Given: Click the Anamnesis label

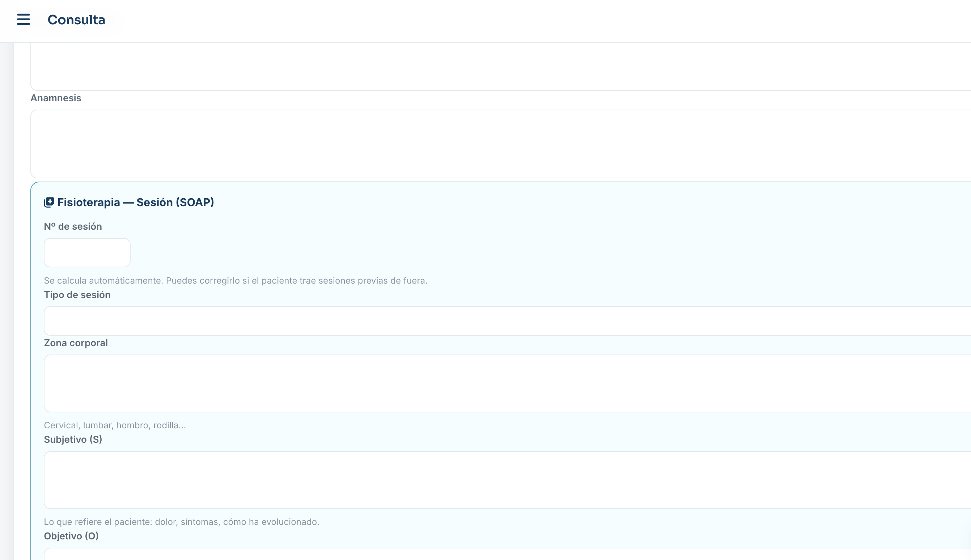Looking at the screenshot, I should tap(56, 98).
